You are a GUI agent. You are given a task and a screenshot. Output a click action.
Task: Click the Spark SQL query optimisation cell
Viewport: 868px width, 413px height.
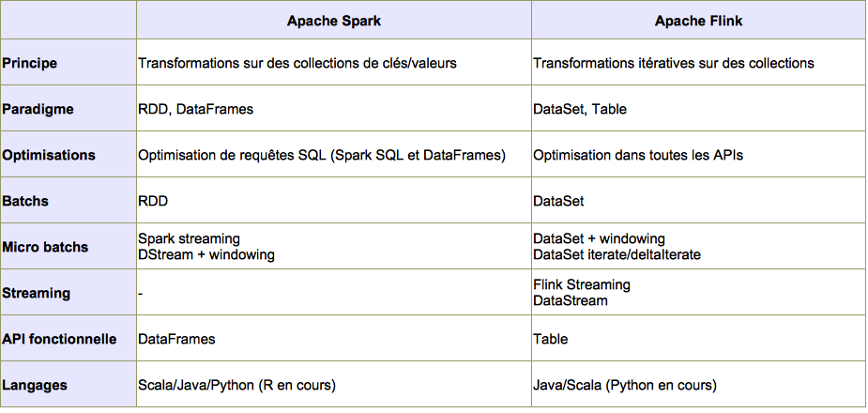click(321, 155)
